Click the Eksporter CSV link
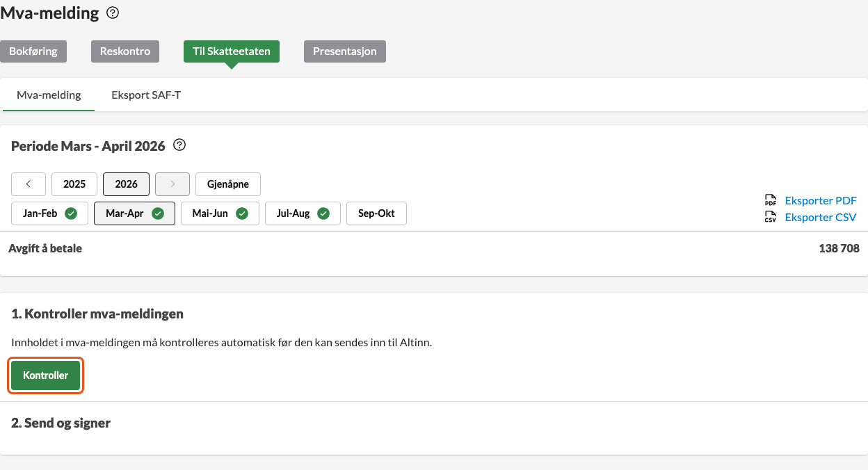This screenshot has height=470, width=868. click(821, 217)
